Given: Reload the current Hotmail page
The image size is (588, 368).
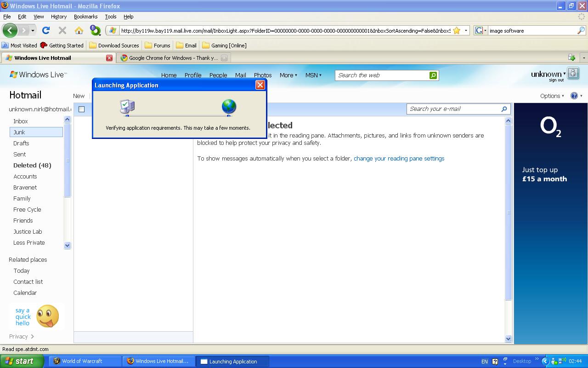Looking at the screenshot, I should click(46, 30).
